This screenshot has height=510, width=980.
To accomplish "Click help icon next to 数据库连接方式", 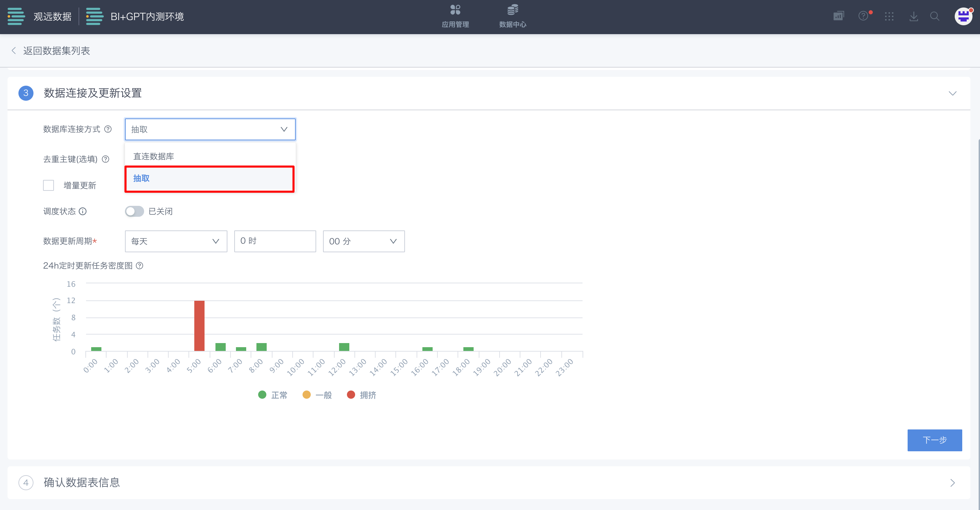I will pos(108,129).
